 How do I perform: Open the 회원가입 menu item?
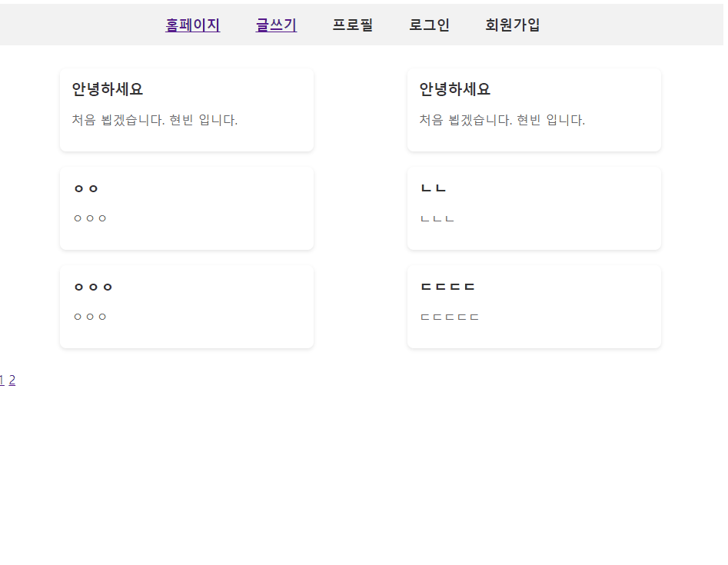(x=513, y=25)
